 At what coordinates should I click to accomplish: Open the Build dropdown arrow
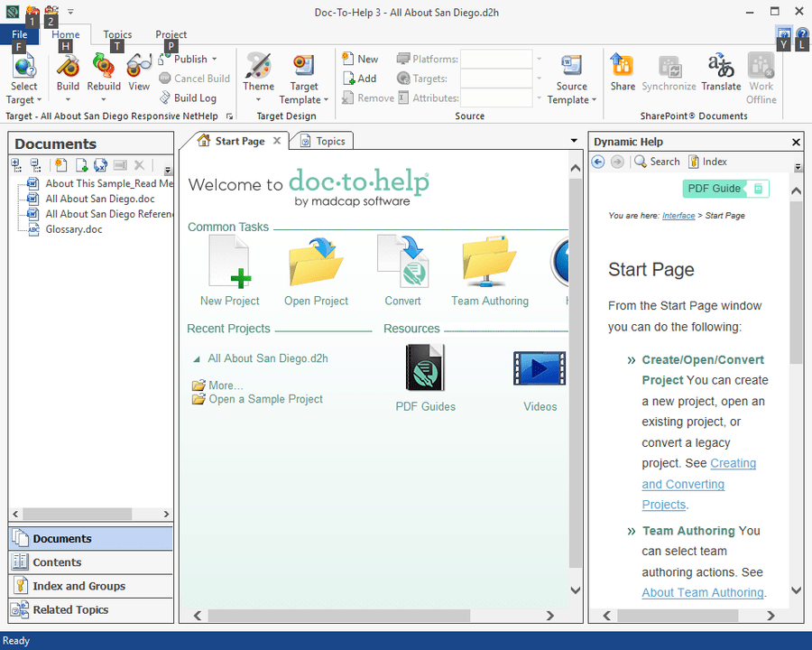pyautogui.click(x=68, y=99)
